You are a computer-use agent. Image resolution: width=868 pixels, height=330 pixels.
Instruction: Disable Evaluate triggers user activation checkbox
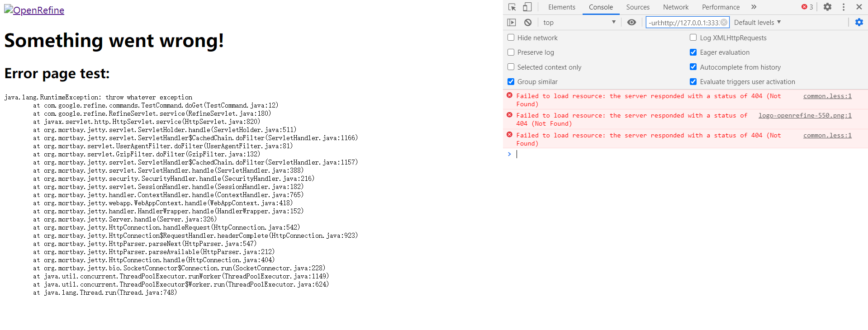tap(693, 81)
